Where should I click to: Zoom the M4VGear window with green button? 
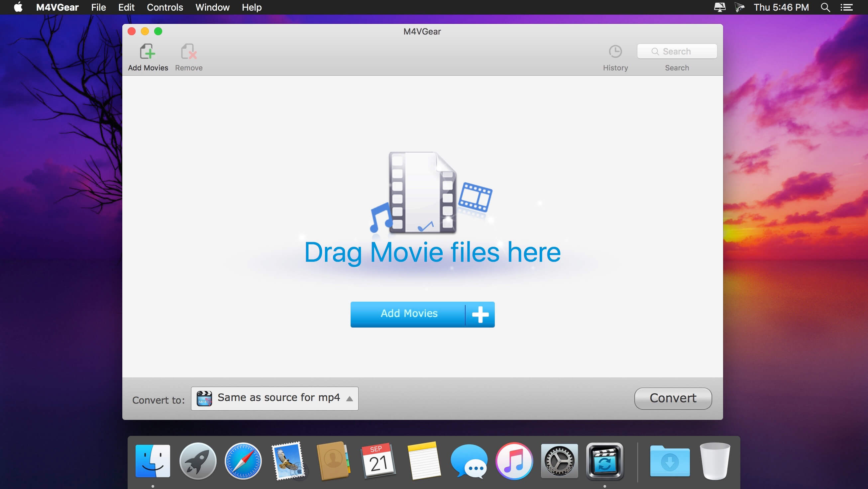point(158,31)
